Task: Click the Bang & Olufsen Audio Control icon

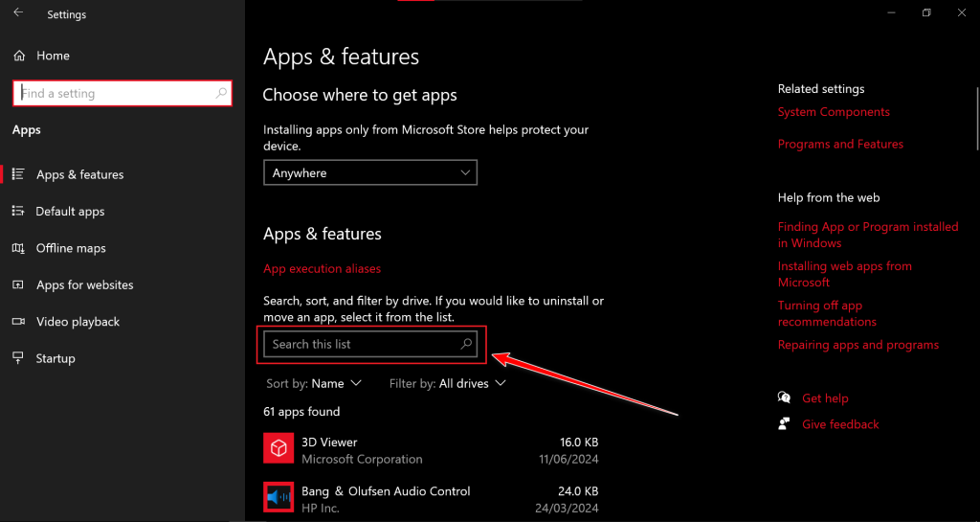Action: [278, 497]
